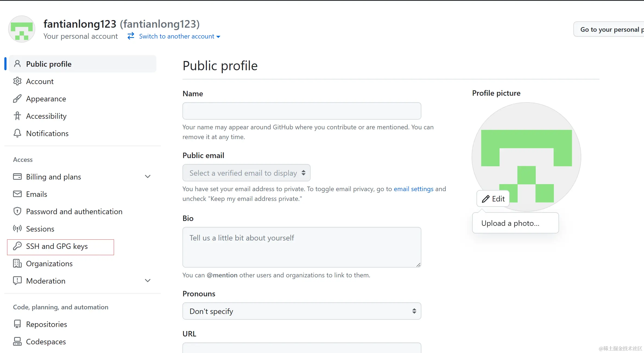Viewport: 644px width, 353px height.
Task: Click the SSH and GPG keys key icon
Action: 17,246
